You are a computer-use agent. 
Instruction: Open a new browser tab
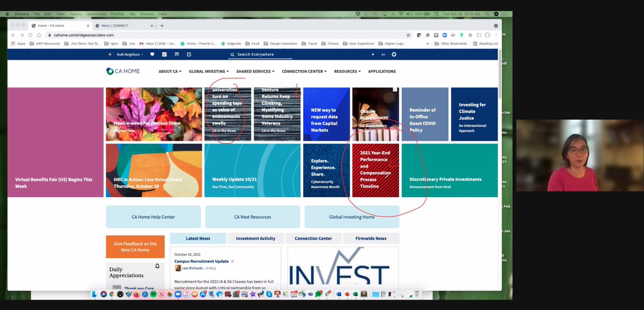[162, 25]
